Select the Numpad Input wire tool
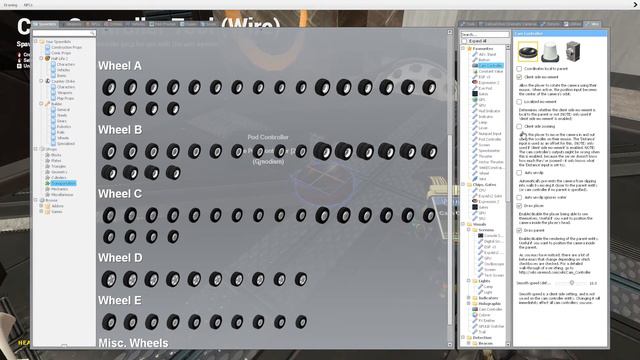 [487, 133]
